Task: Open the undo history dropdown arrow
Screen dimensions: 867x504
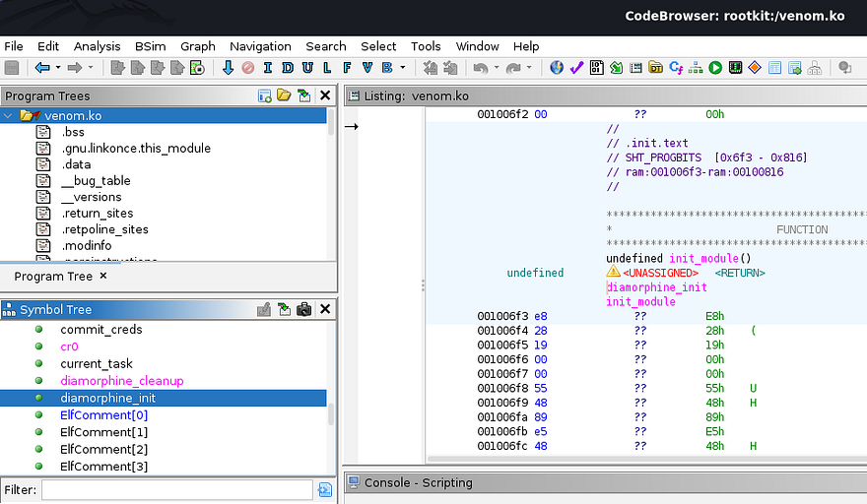Action: click(496, 68)
